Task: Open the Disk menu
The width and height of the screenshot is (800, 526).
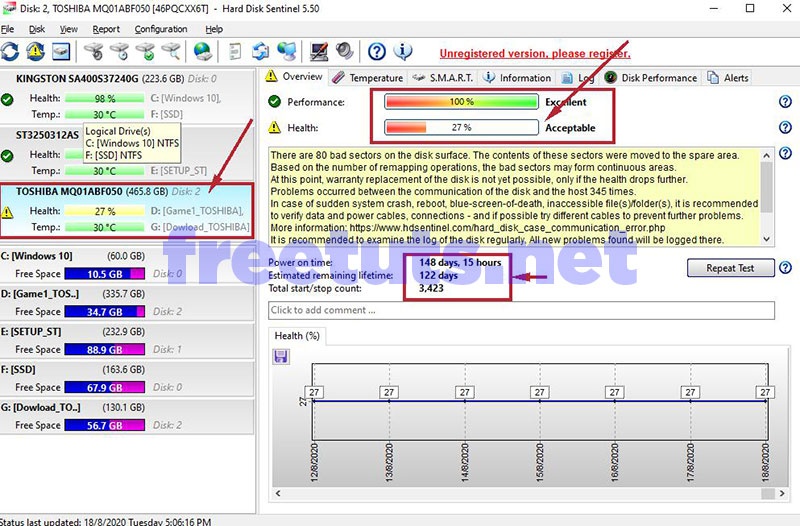Action: click(37, 29)
